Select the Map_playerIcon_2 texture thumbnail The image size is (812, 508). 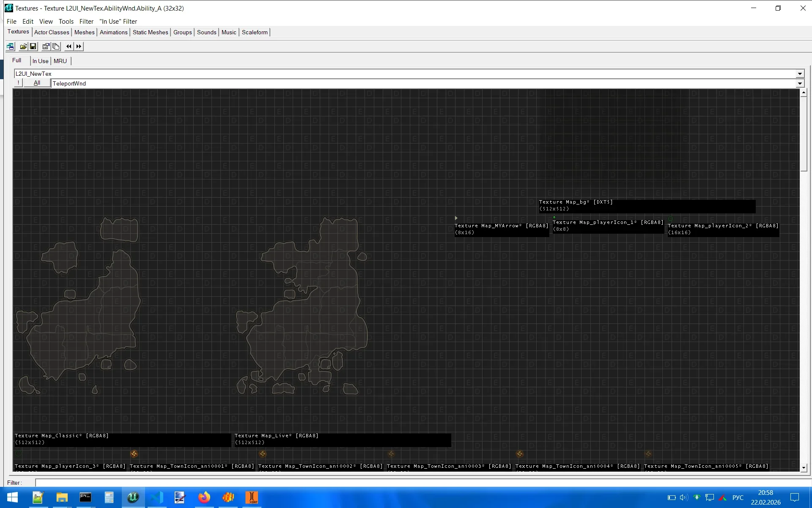pos(671,219)
